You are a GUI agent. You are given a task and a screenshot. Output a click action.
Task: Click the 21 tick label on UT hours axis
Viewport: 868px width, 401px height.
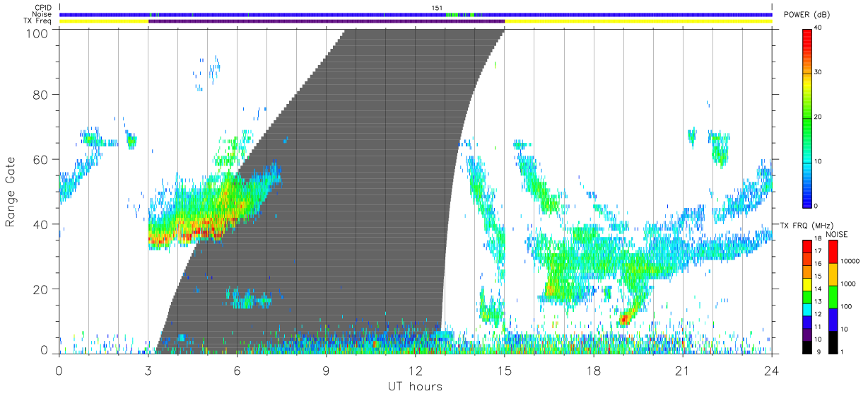coord(682,370)
